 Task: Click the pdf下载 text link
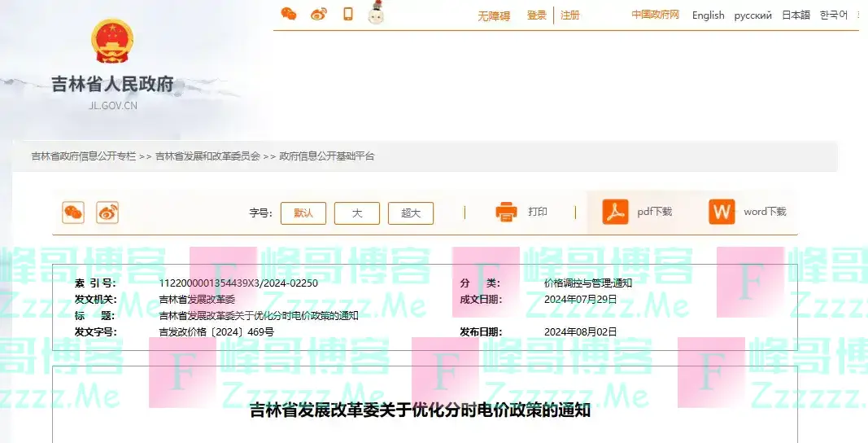click(654, 212)
